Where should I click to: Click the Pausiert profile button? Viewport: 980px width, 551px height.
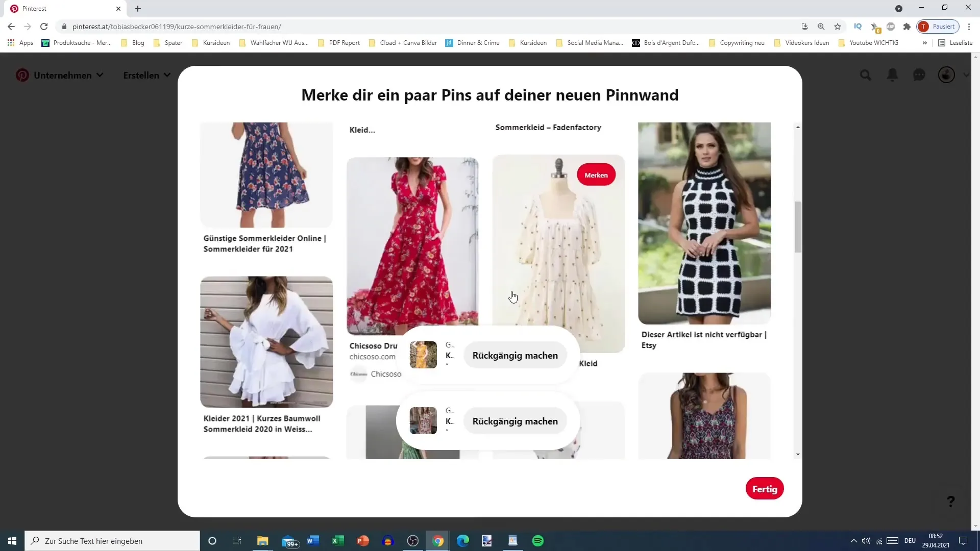[938, 27]
